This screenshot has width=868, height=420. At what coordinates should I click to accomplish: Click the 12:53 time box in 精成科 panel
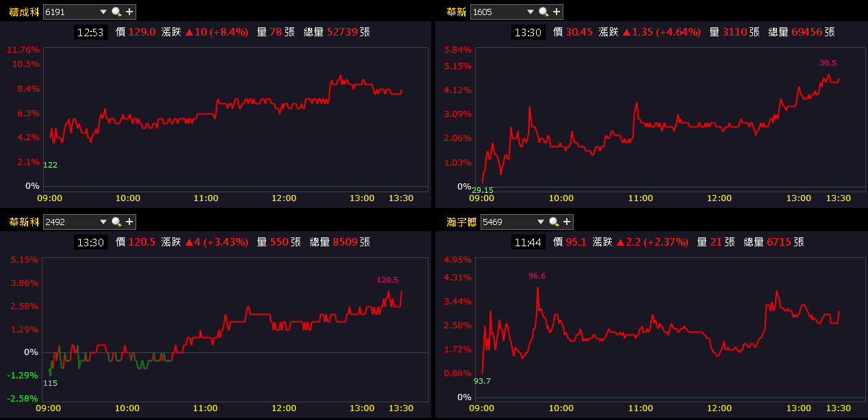(x=91, y=32)
